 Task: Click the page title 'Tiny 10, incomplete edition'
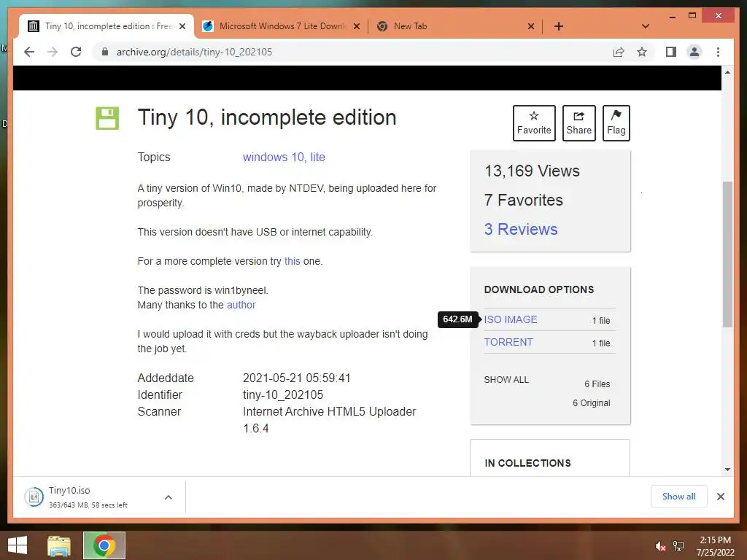pyautogui.click(x=267, y=117)
